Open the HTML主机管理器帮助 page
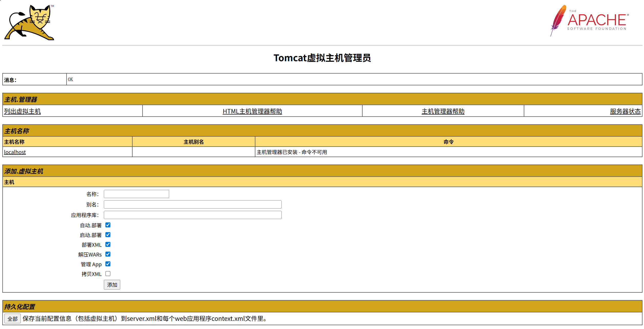The width and height of the screenshot is (644, 329). 252,111
